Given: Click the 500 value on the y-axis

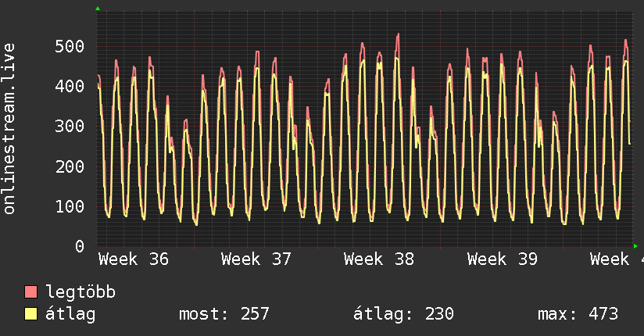Looking at the screenshot, I should (x=70, y=46).
